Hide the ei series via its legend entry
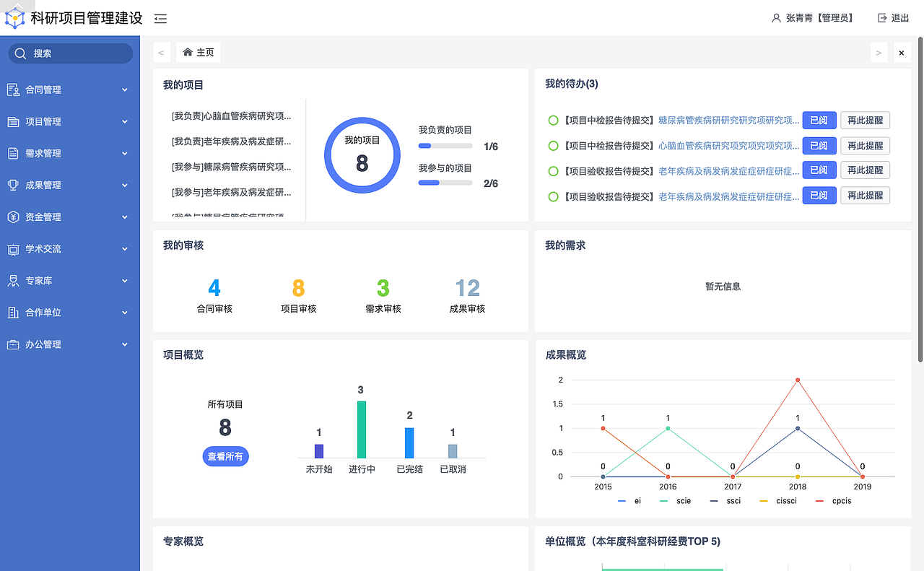The image size is (924, 571). tap(629, 500)
